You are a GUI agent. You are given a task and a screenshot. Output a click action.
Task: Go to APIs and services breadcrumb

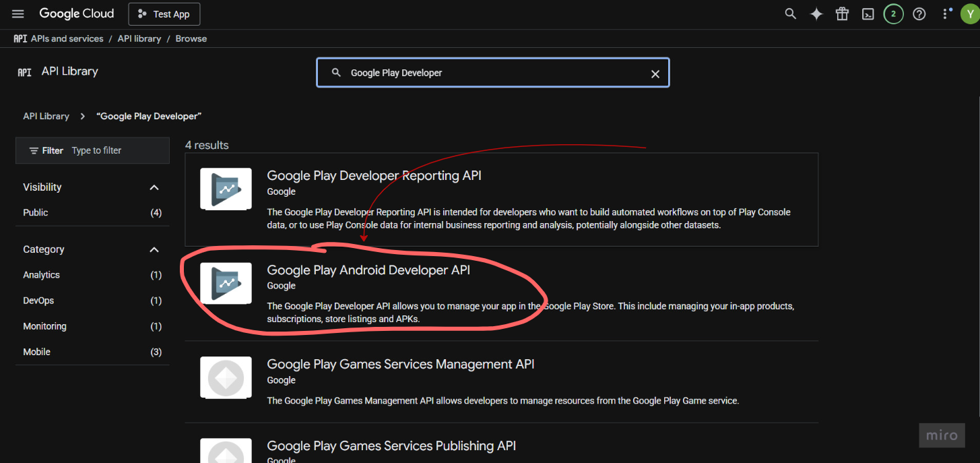point(67,38)
